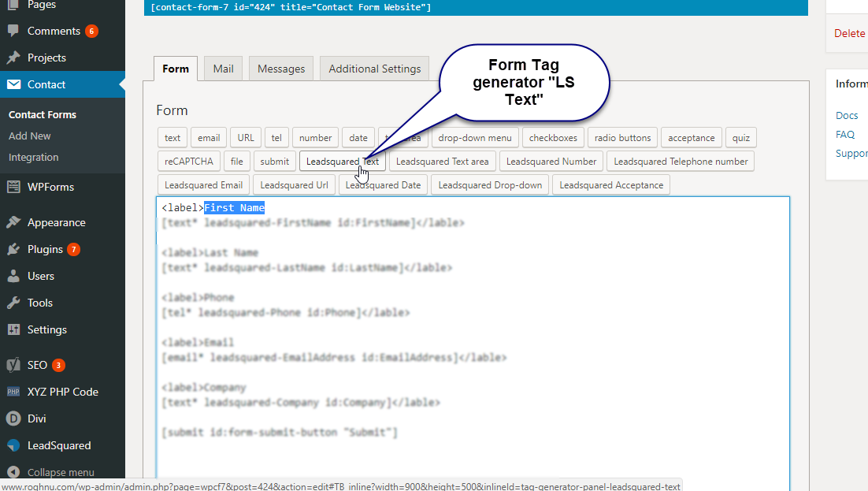Insert submit button form tag
868x491 pixels.
275,162
